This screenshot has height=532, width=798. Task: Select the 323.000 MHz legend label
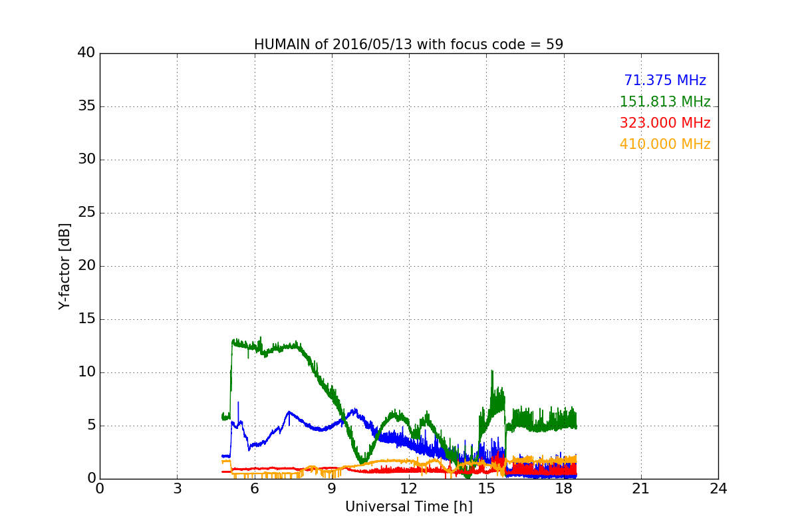pyautogui.click(x=665, y=123)
